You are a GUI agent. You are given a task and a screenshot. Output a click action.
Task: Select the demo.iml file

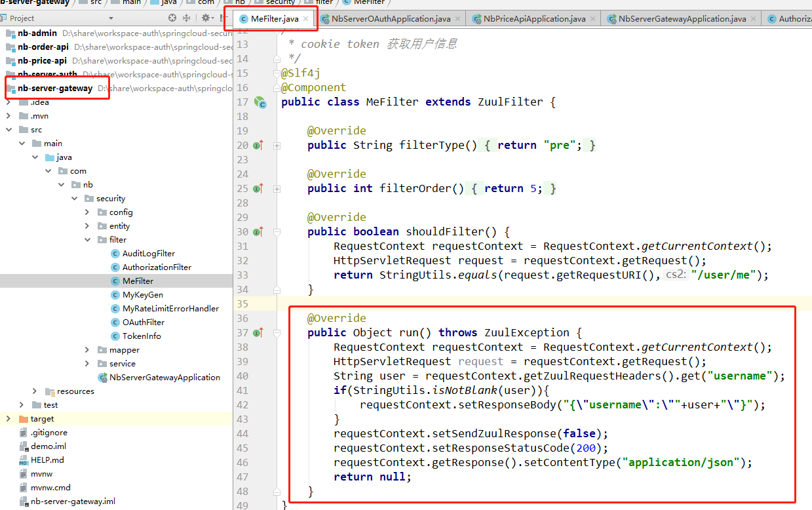[x=48, y=446]
